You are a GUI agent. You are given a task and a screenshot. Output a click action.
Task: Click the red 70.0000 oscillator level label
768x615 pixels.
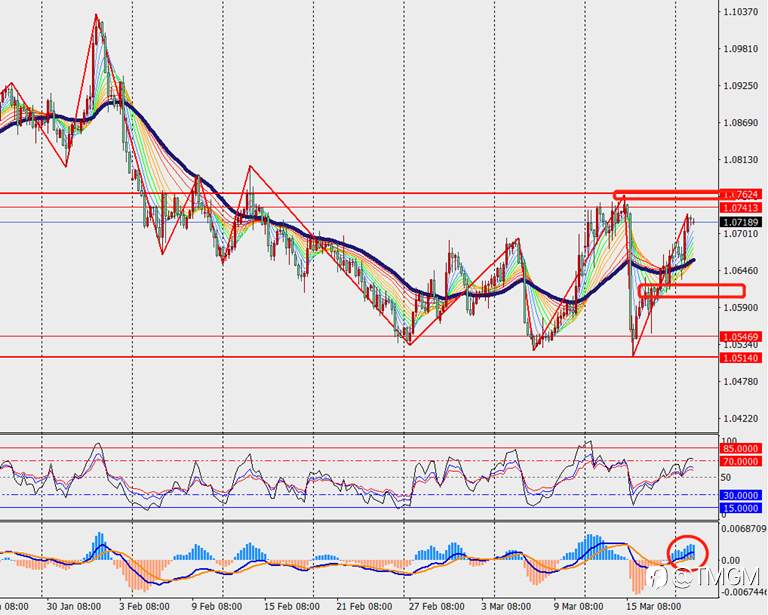741,461
